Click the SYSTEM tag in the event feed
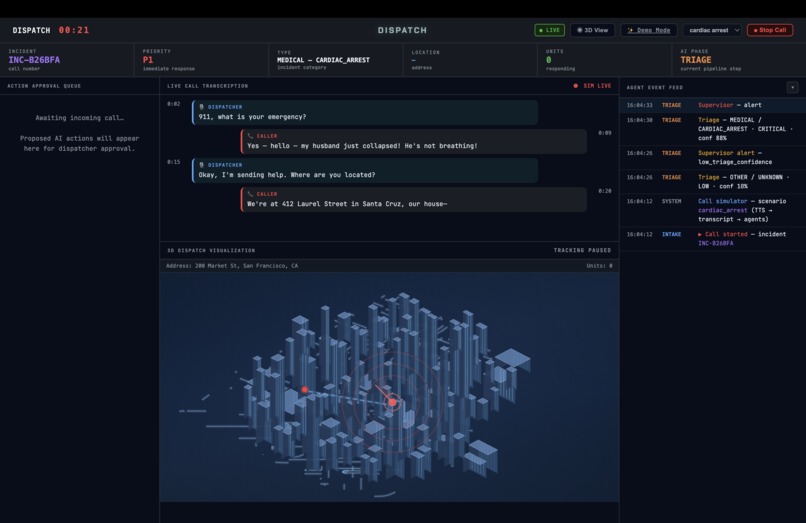Image resolution: width=806 pixels, height=523 pixels. coord(671,202)
